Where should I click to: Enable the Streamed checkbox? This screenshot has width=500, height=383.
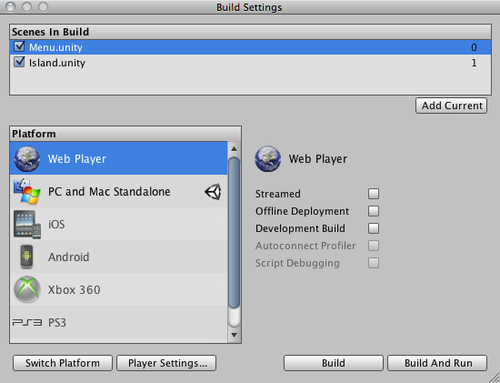[373, 194]
